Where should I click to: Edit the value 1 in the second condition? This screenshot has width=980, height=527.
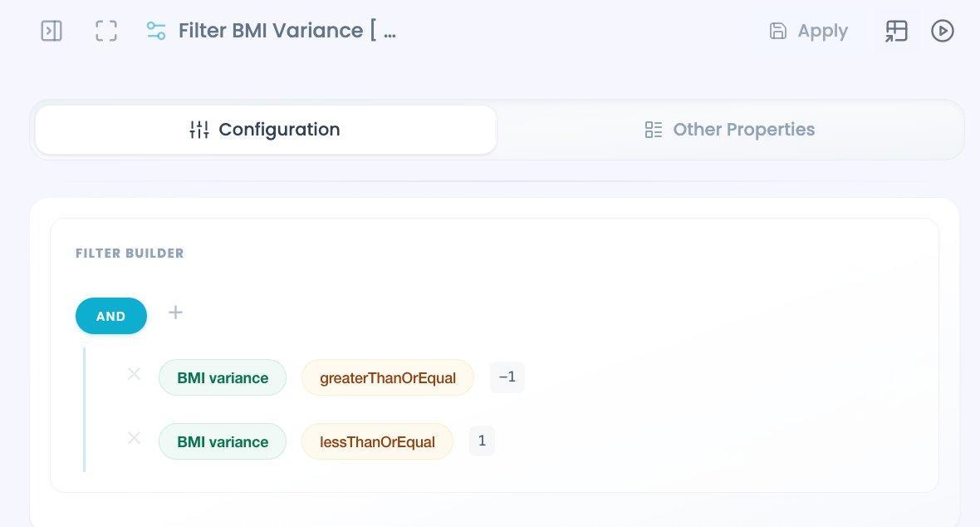click(482, 441)
